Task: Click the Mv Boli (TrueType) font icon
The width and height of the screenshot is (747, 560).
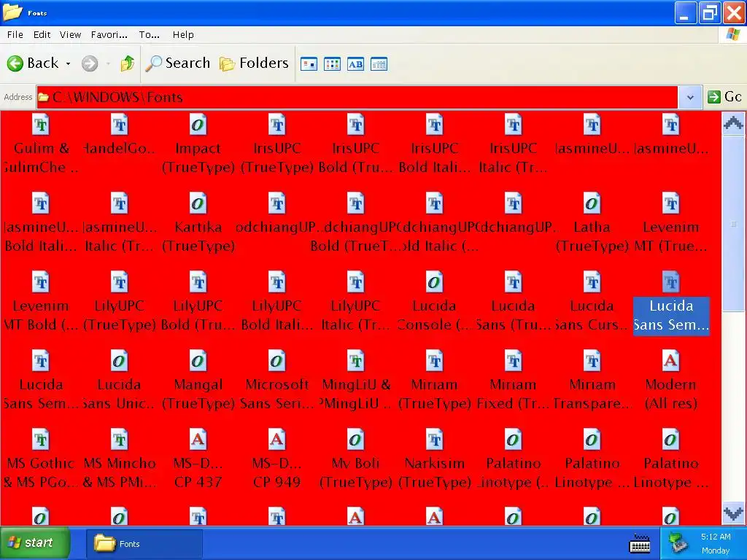Action: pos(355,440)
